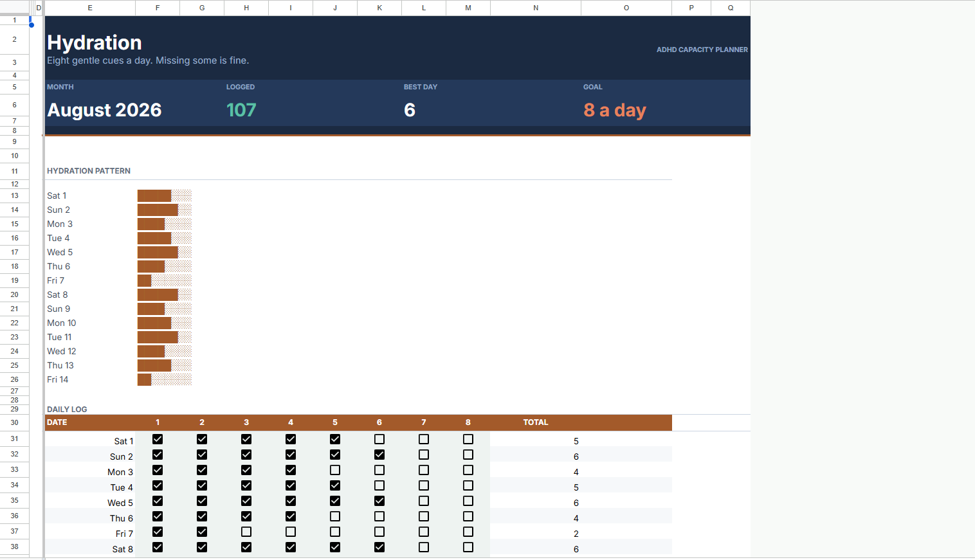Check cue 8 for Sun 2
Image resolution: width=975 pixels, height=560 pixels.
[468, 455]
